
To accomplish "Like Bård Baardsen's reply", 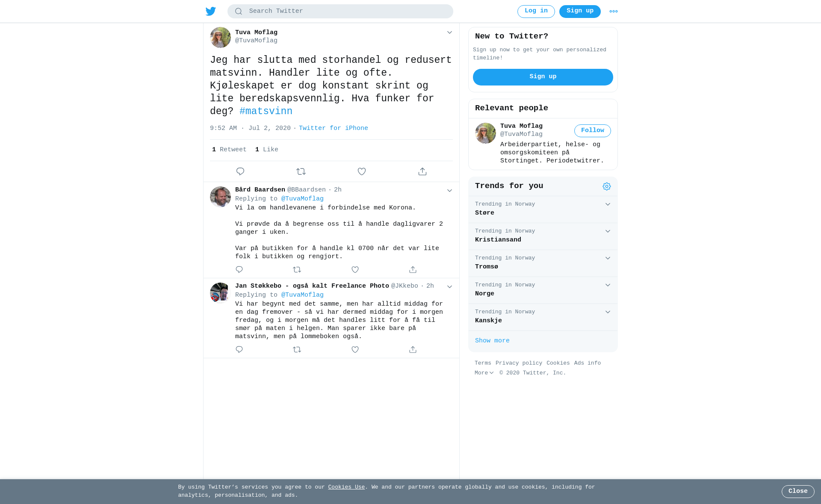I will pyautogui.click(x=355, y=270).
